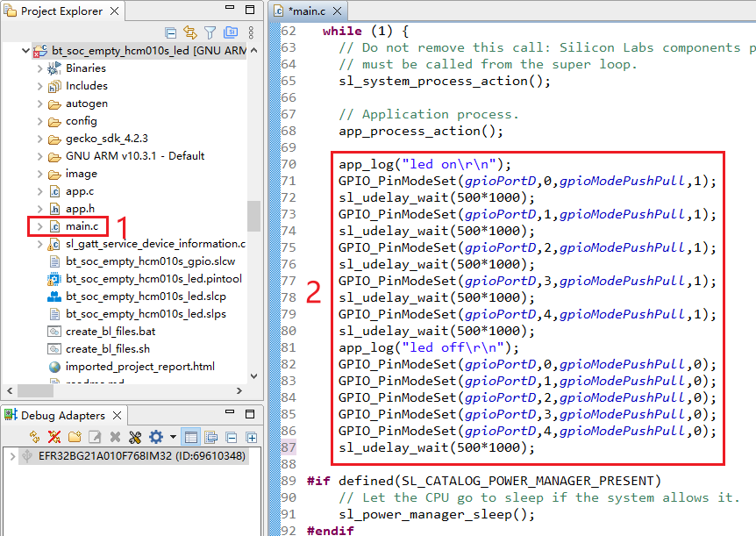Open the Project Explorer filter icon
756x536 pixels.
pos(210,32)
